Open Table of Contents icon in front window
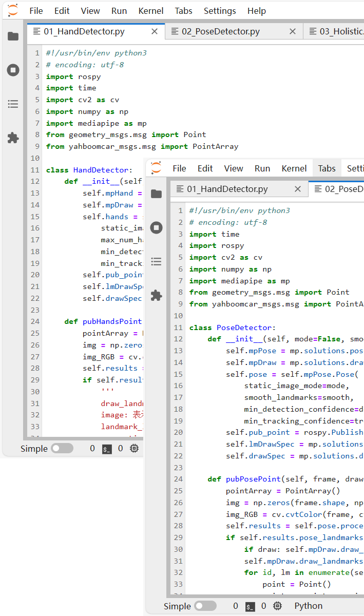Viewport: 364px width, 616px height. tap(156, 262)
